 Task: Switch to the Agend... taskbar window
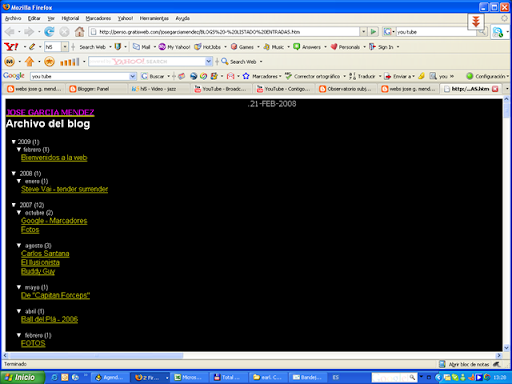[x=110, y=377]
